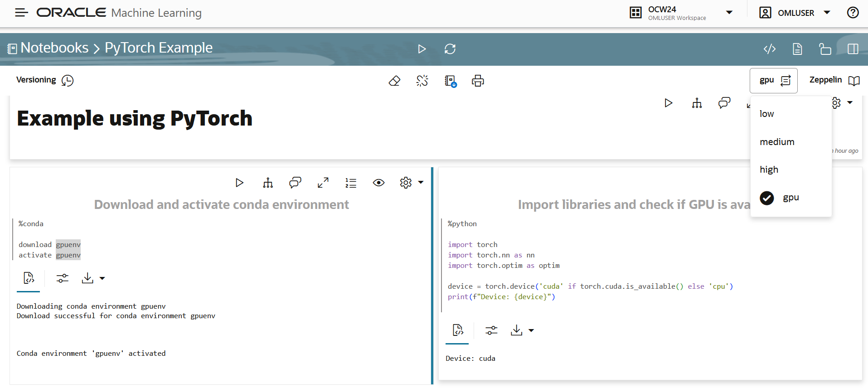Expand the conda paragraph to full width
868x388 pixels.
(x=323, y=183)
